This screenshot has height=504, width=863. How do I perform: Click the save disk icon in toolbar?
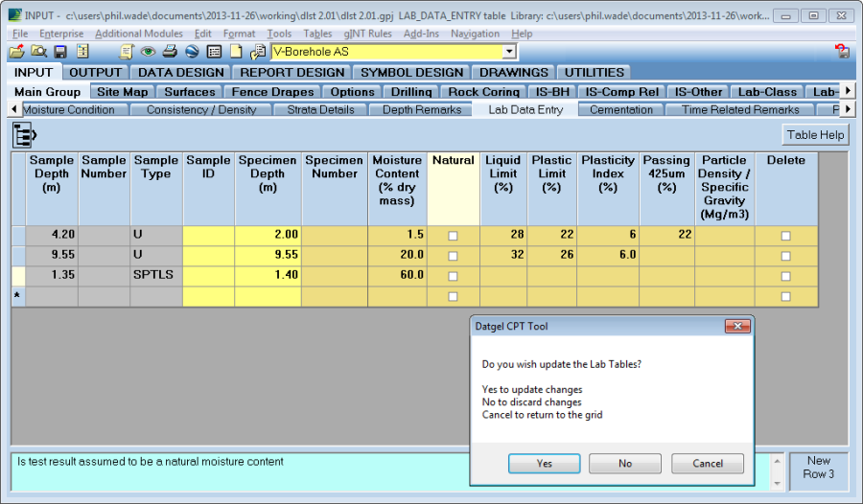click(x=60, y=52)
